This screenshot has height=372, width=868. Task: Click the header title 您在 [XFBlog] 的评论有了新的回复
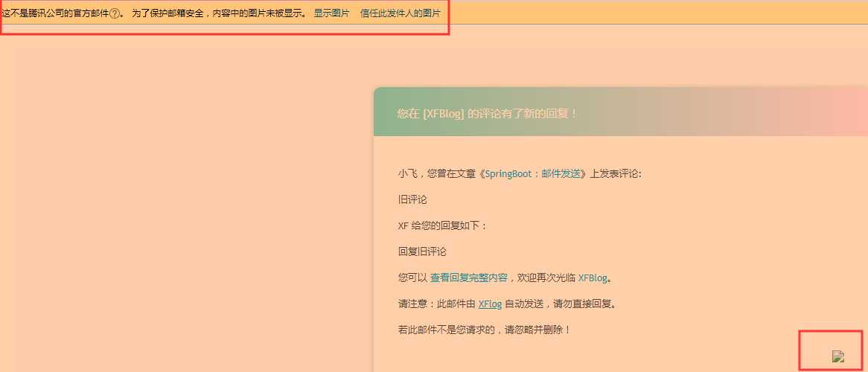[x=488, y=114]
